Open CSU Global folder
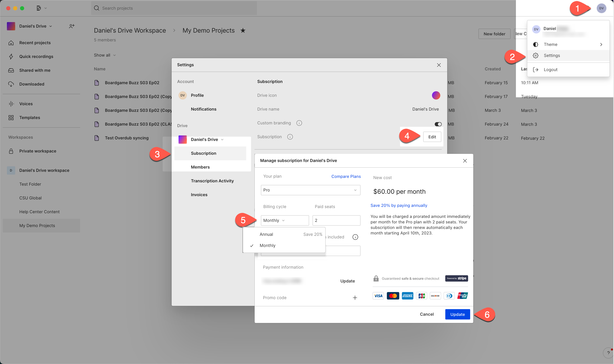The width and height of the screenshot is (614, 364). click(x=30, y=198)
